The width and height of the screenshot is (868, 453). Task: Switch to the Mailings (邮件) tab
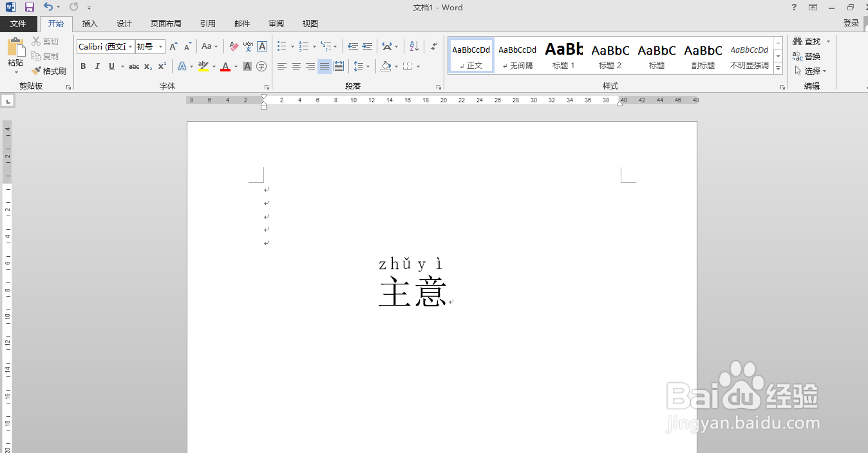(x=242, y=24)
